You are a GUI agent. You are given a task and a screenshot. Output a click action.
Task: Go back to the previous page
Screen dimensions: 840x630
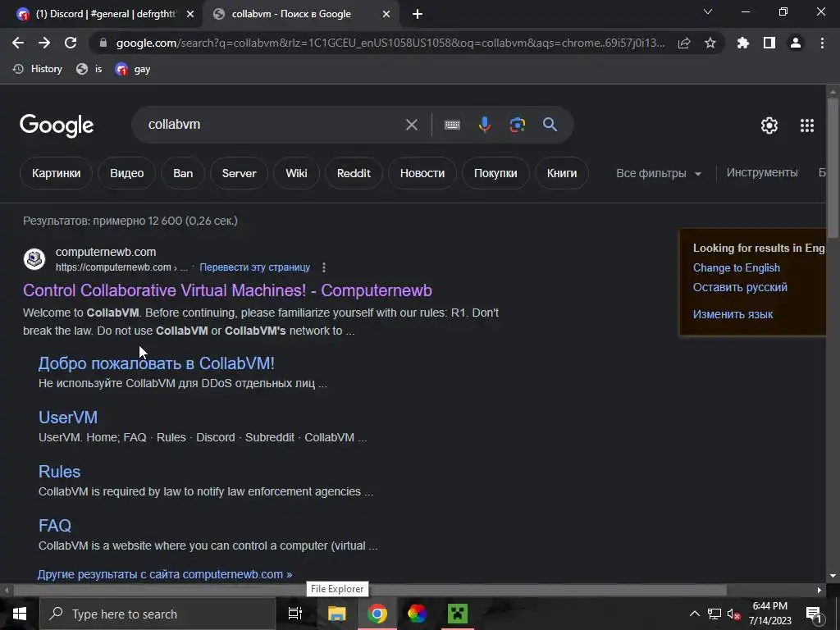click(x=18, y=43)
